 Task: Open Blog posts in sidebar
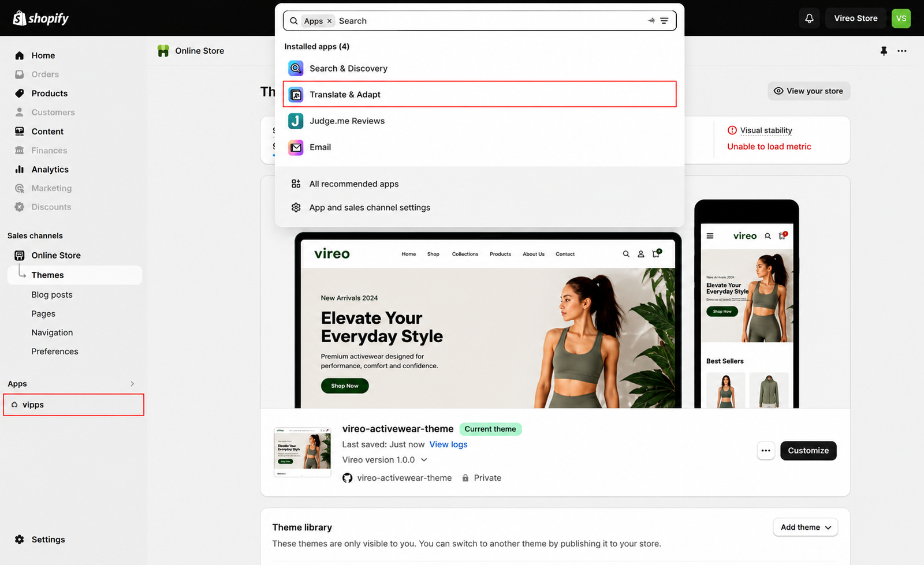(52, 294)
